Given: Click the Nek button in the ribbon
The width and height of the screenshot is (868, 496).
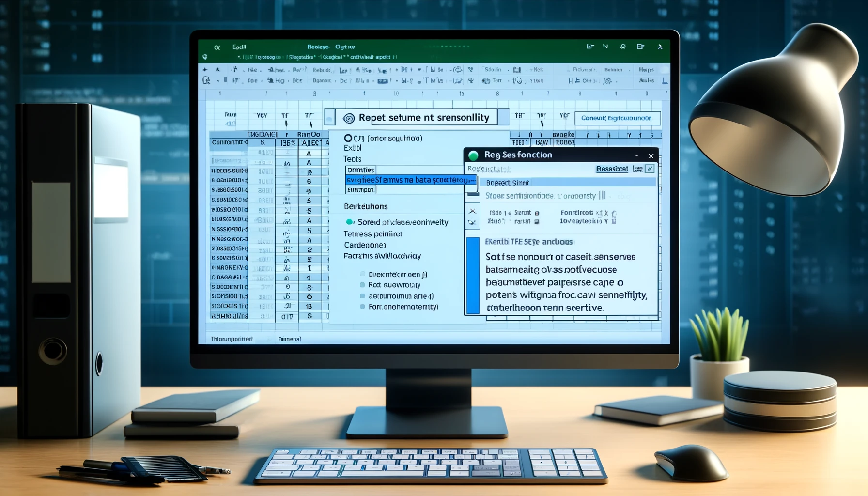Looking at the screenshot, I should coord(538,70).
